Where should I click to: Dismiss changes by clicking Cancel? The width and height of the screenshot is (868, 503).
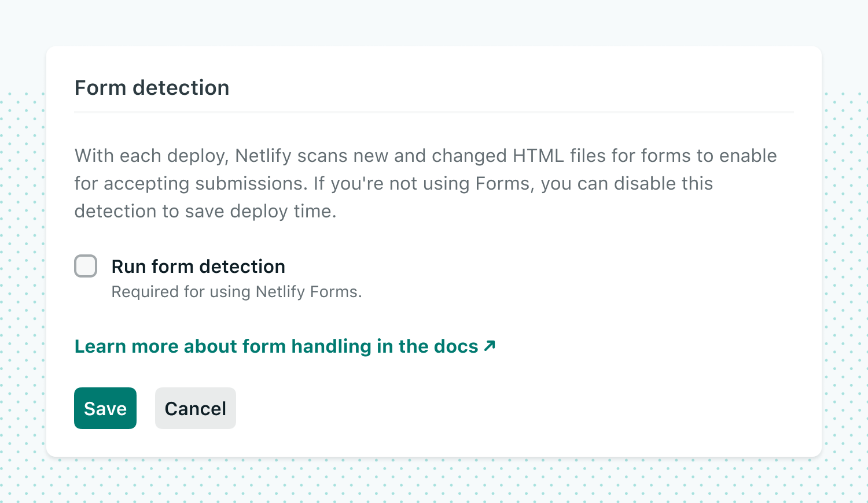pyautogui.click(x=195, y=408)
